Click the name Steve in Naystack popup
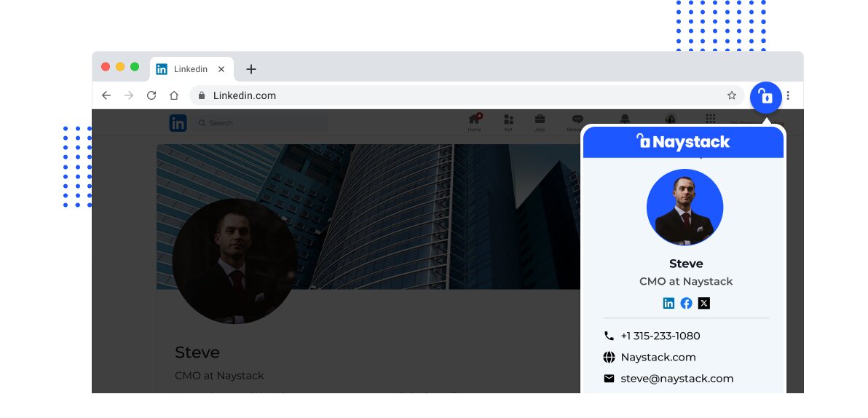 tap(686, 264)
